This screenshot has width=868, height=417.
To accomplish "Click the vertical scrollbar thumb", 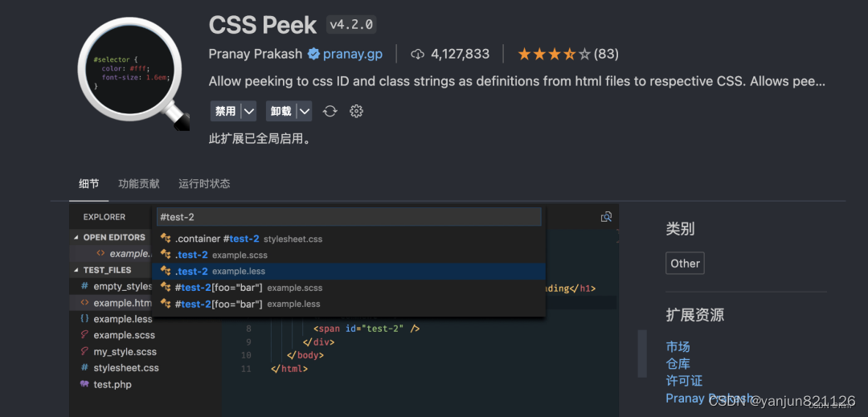I will 642,354.
